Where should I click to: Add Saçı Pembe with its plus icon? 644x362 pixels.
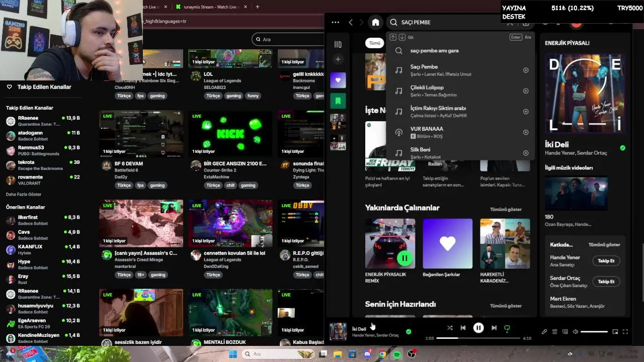point(526,70)
